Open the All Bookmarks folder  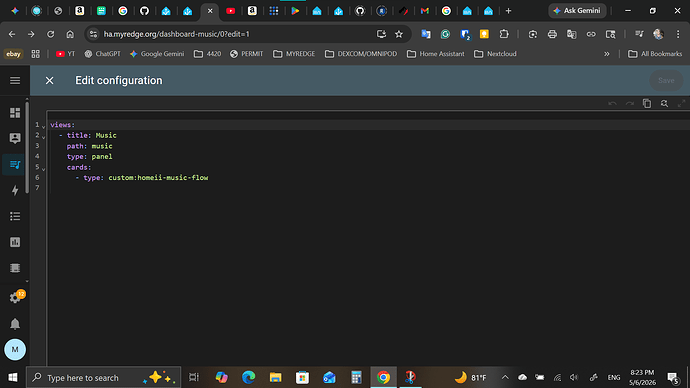pos(655,54)
